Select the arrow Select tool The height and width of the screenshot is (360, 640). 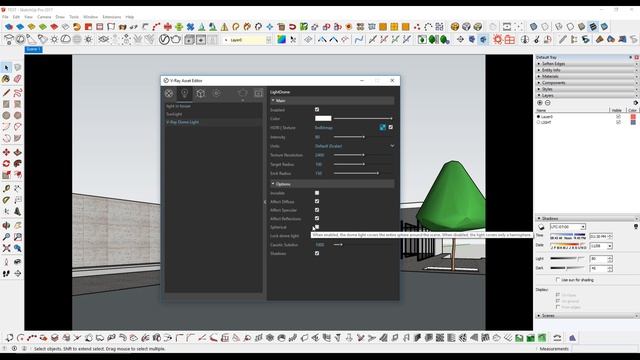click(6, 67)
